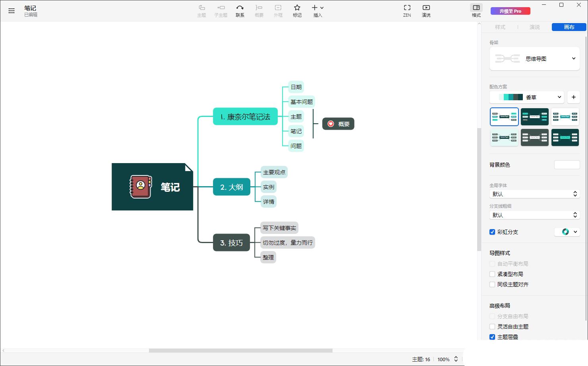Open the 分支线粗细 branch width dropdown
The height and width of the screenshot is (366, 588).
pos(535,215)
